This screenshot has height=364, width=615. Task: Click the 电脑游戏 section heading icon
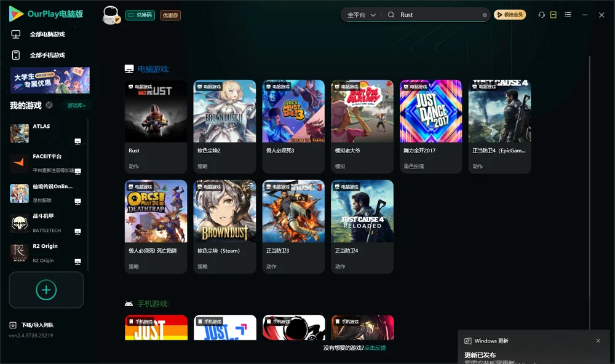(x=129, y=69)
